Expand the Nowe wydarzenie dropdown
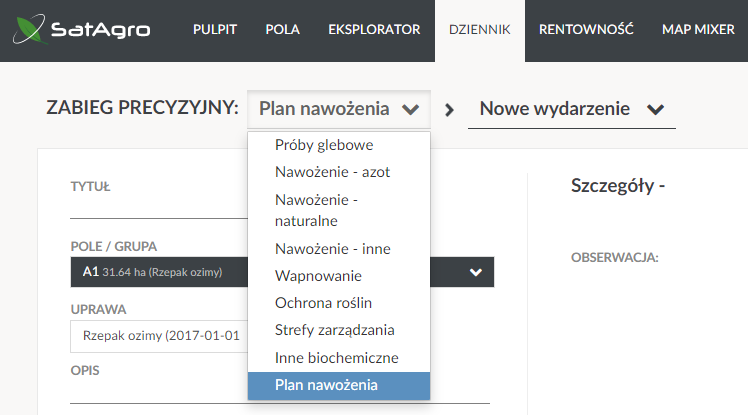The image size is (748, 415). tap(571, 109)
